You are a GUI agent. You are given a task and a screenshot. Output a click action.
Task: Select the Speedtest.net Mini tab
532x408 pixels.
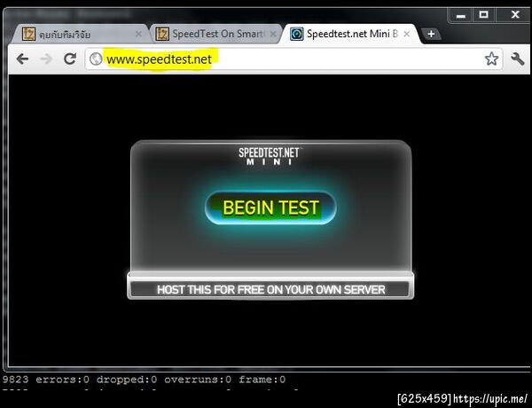point(350,34)
